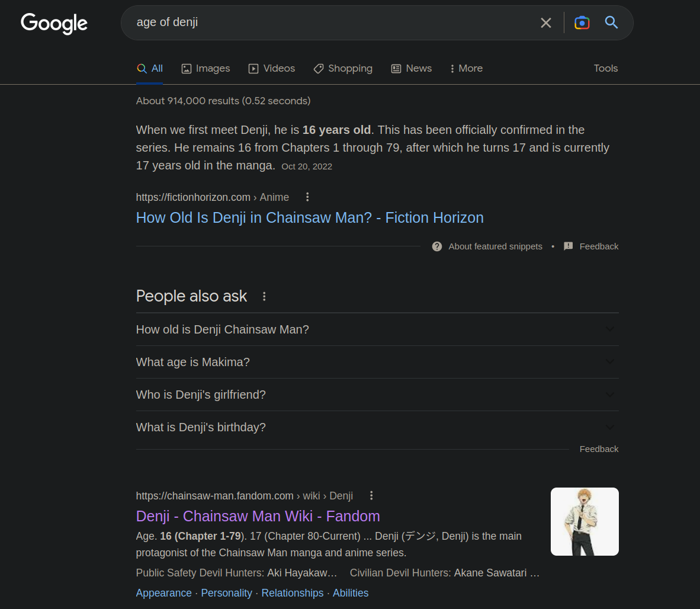Expand "What is Denji's birthday?" question
The width and height of the screenshot is (700, 609).
(377, 427)
